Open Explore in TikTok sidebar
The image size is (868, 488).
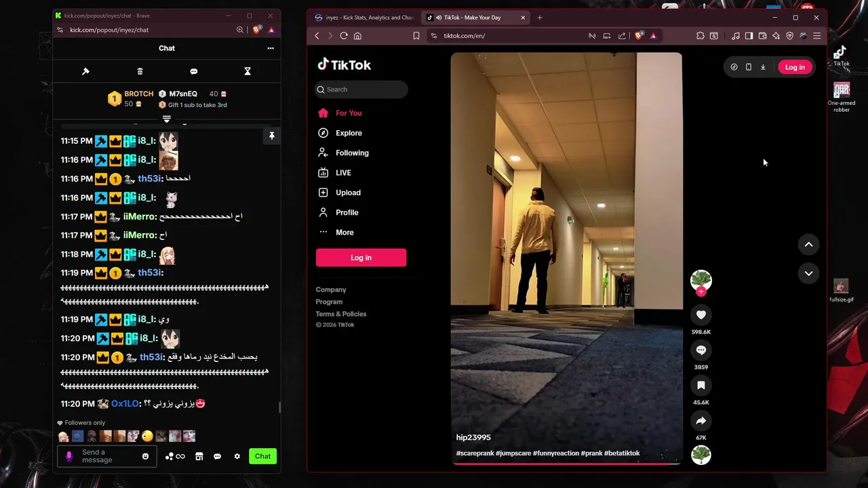(349, 133)
